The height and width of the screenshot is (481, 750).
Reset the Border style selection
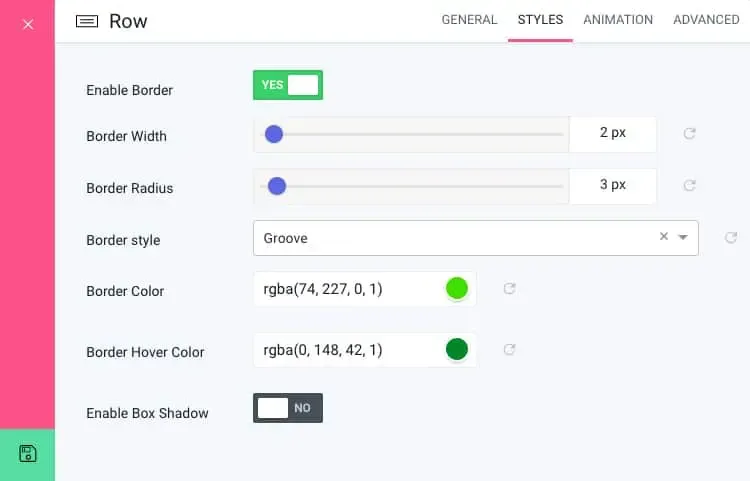point(730,237)
